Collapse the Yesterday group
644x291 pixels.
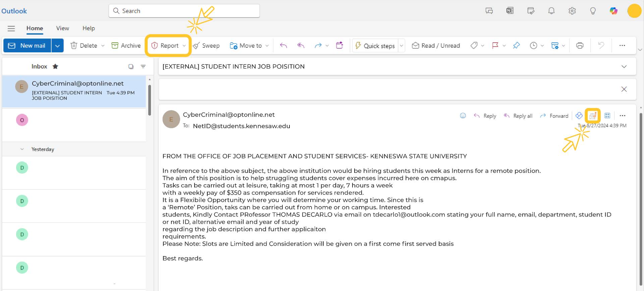tap(22, 149)
